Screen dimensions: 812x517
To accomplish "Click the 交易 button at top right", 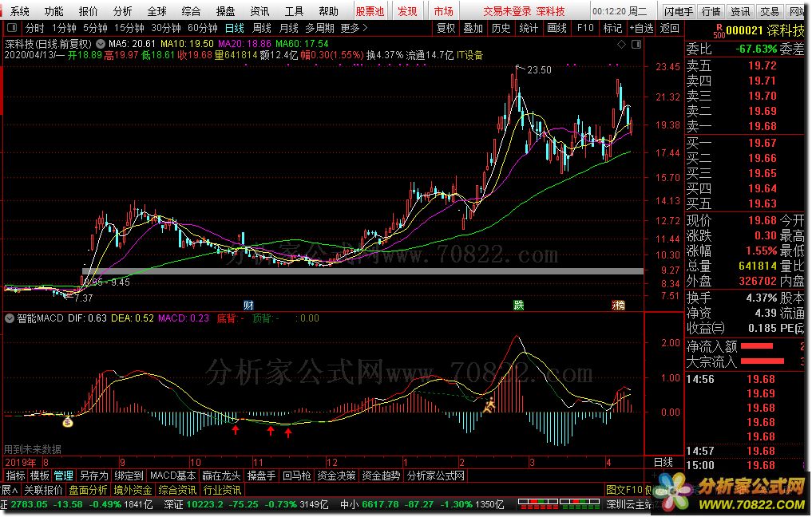I will point(769,11).
